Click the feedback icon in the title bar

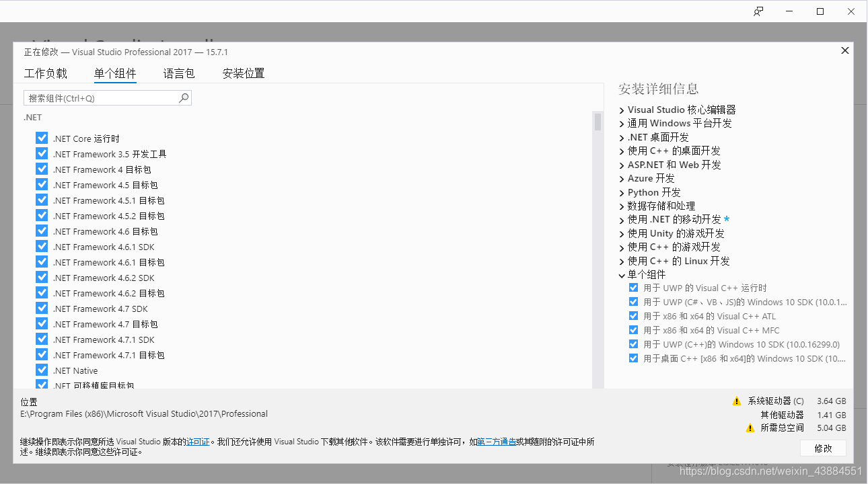[x=758, y=11]
